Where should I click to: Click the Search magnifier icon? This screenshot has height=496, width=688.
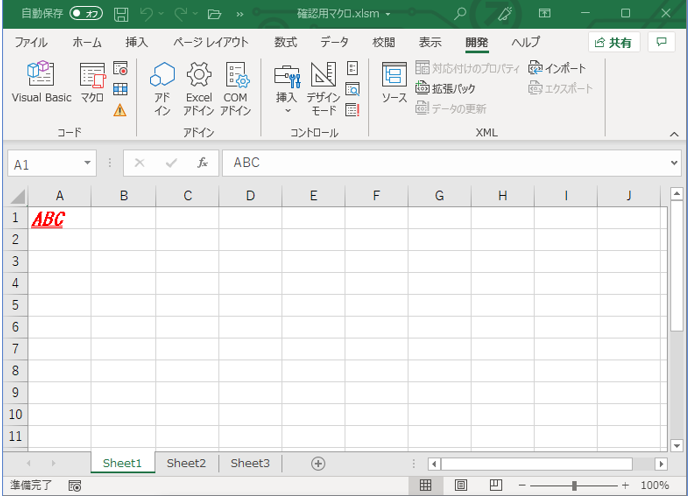(460, 14)
